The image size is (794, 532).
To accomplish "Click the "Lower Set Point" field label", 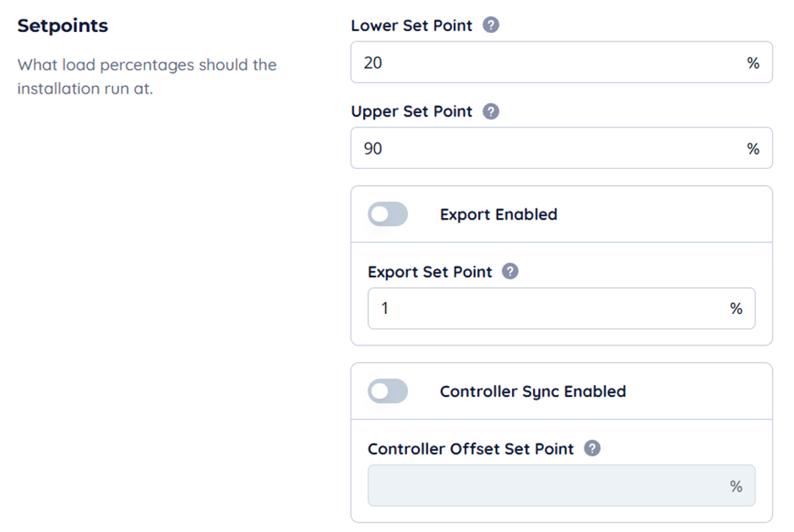I will pyautogui.click(x=411, y=25).
